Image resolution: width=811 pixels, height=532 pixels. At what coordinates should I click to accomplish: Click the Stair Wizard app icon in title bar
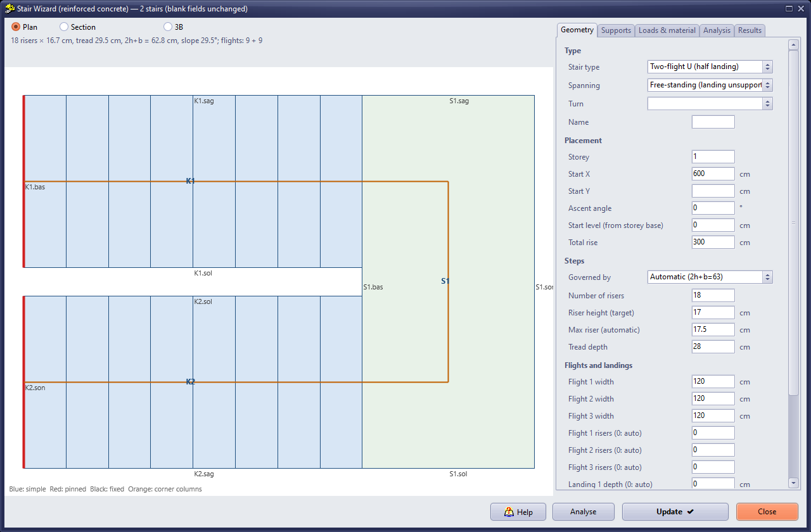(x=10, y=9)
